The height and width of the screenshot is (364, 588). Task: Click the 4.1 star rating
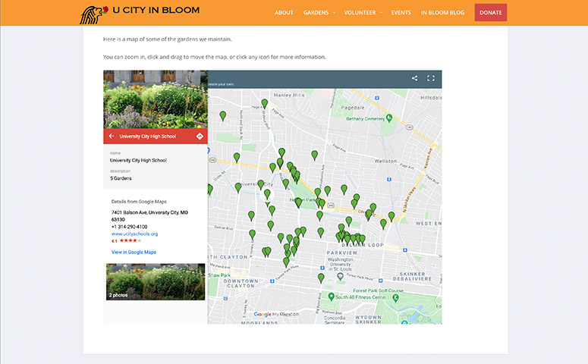pos(127,240)
